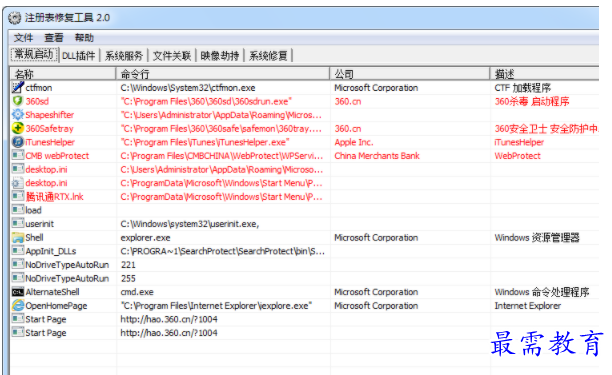
Task: Select the 360sd entry name
Action: (x=37, y=101)
